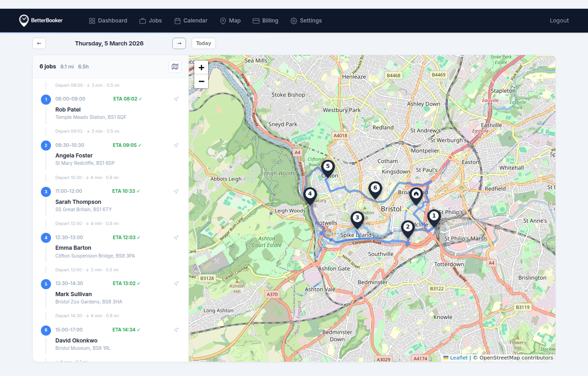588x376 pixels.
Task: Go back to the previous day
Action: 39,43
